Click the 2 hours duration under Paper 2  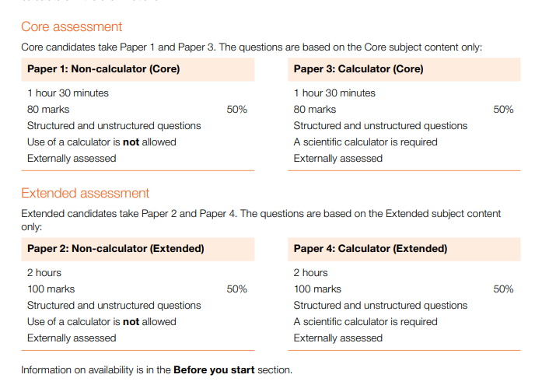point(44,273)
